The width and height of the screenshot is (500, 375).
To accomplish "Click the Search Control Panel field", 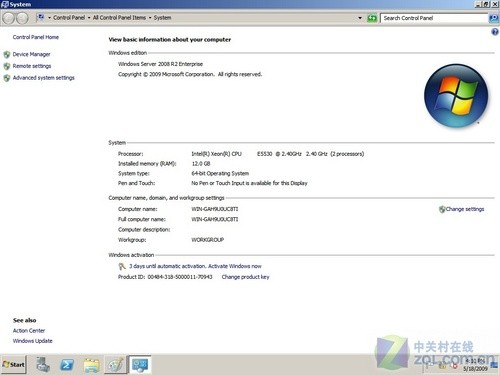I will [x=434, y=18].
